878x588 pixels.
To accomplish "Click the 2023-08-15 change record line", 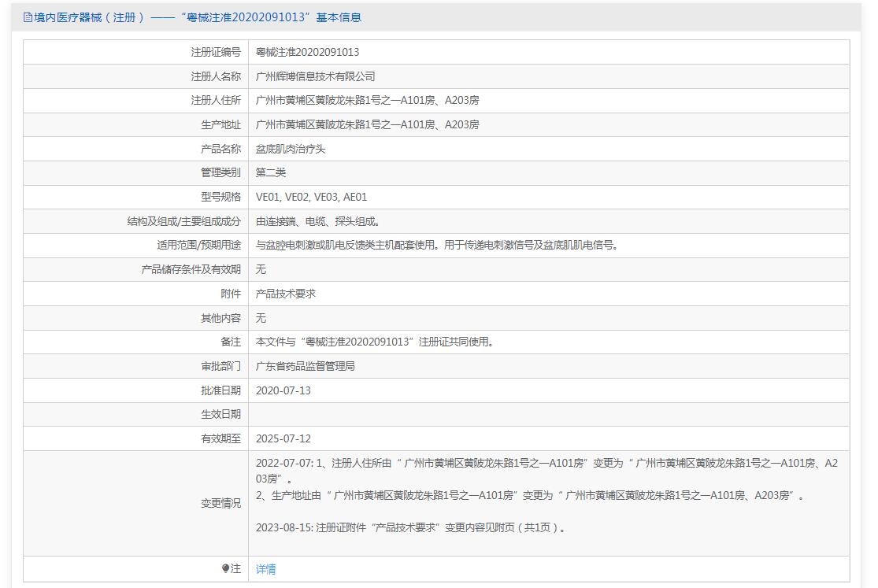I will 410,527.
